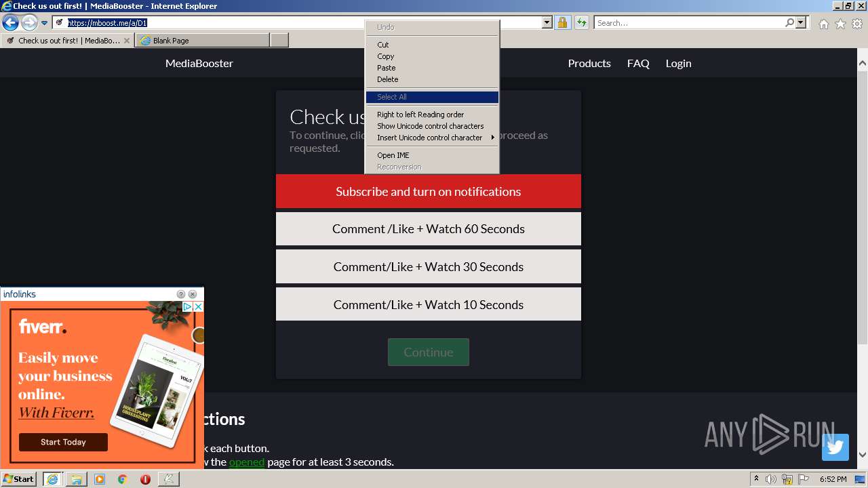Open the FAQ navigation link
This screenshot has height=488, width=868.
638,63
